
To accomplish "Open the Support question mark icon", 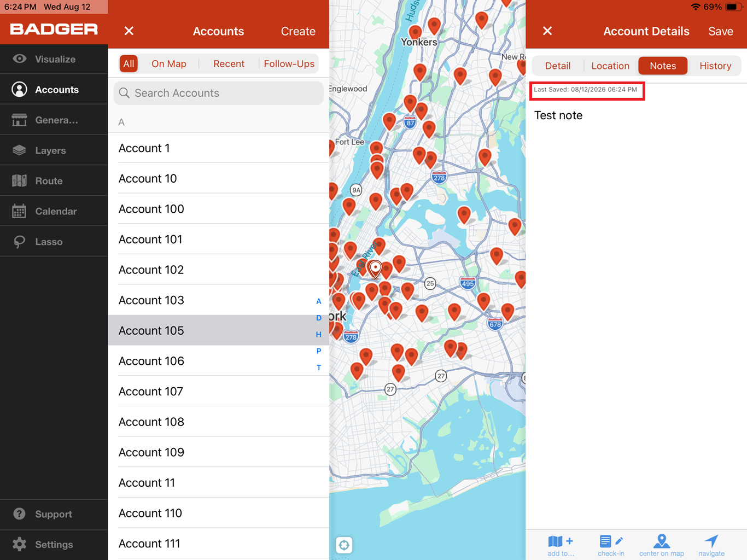I will [x=19, y=514].
